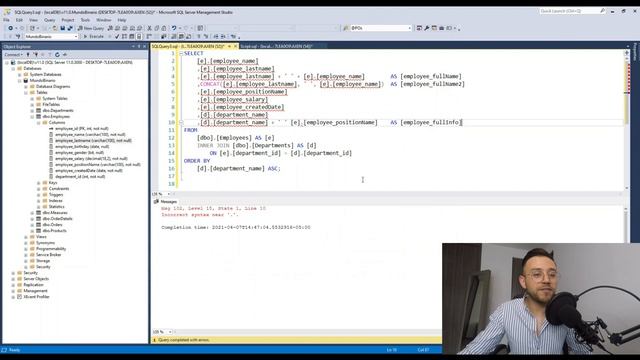The image size is (640, 360).
Task: Open the Tools menu
Action: [x=85, y=20]
